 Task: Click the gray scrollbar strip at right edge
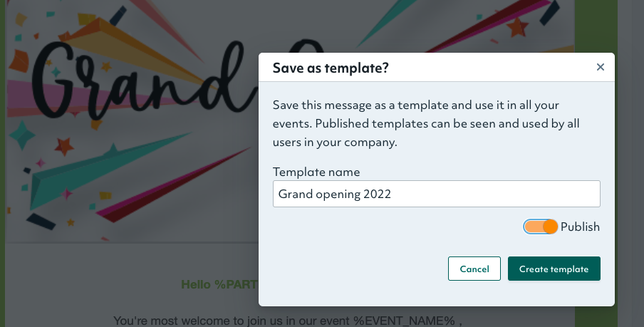(x=631, y=164)
